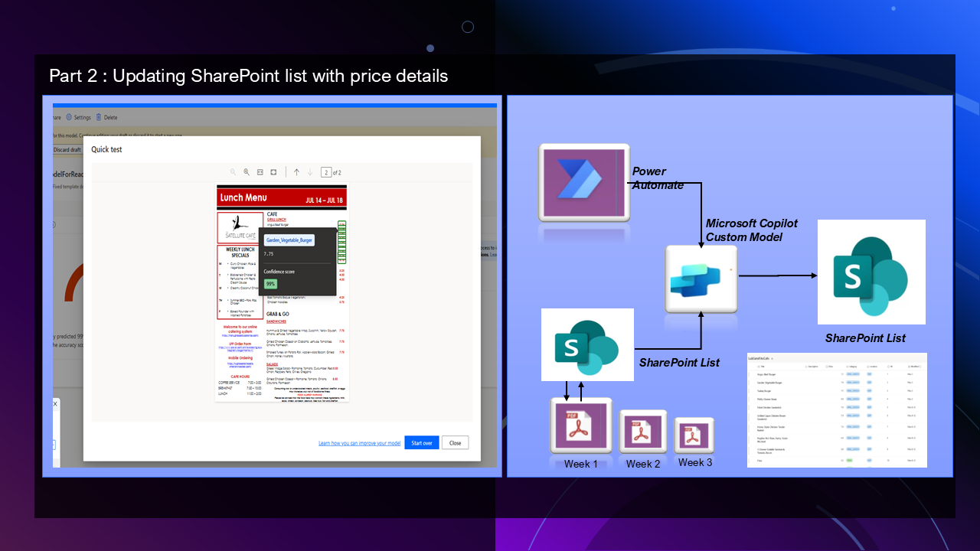Screen dimensions: 980x551
Task: Click the SharePoint list screenshot thumbnail
Action: pos(837,410)
